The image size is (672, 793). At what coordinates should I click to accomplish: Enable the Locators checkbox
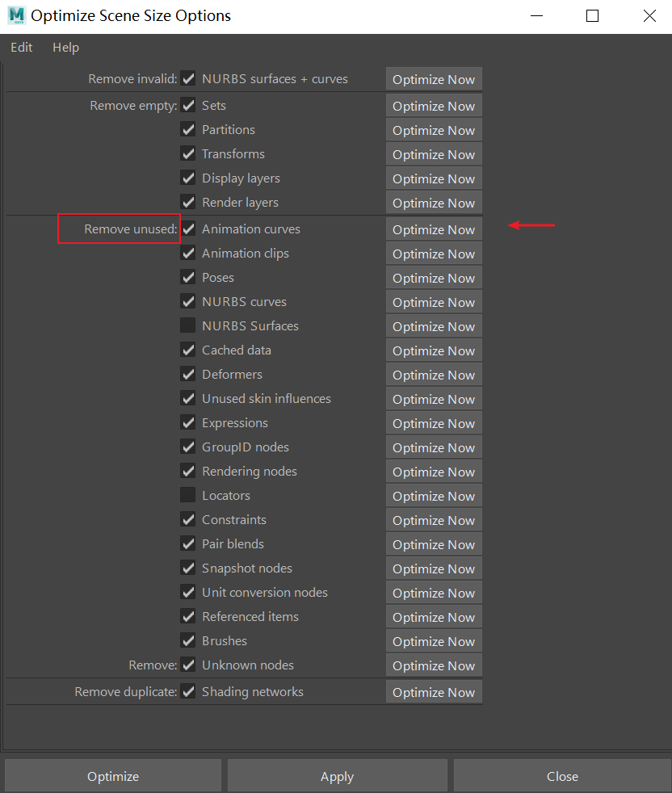(x=188, y=495)
